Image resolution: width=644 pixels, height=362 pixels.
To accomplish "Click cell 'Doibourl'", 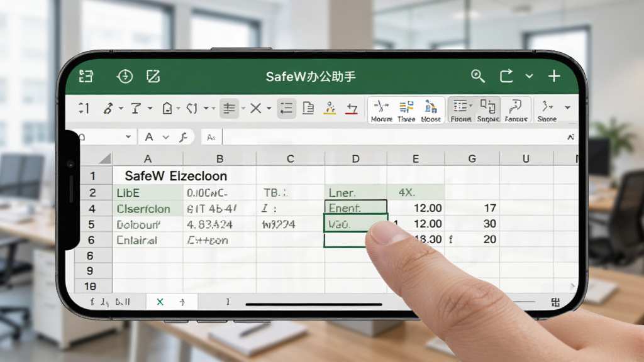I will (148, 224).
